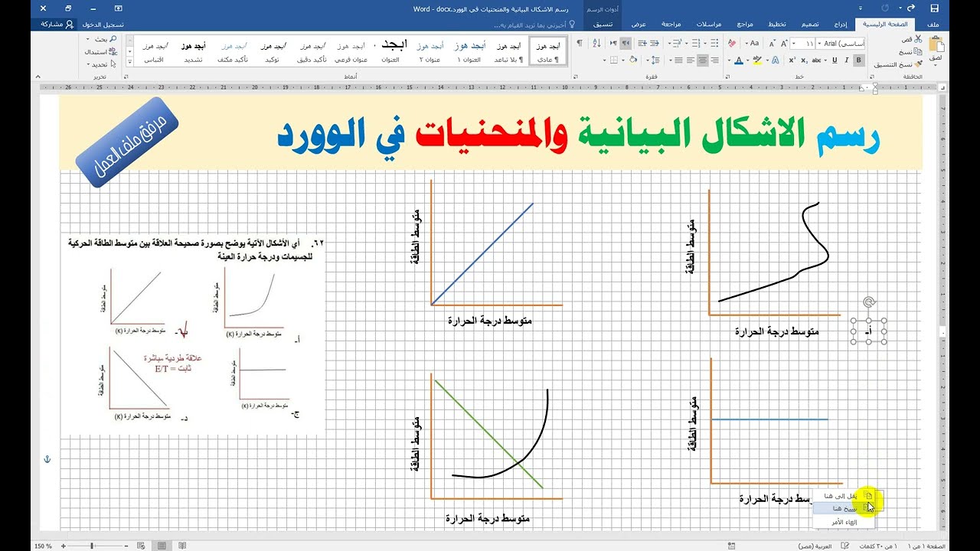Open the Font dialog launcher
980x551 pixels.
pos(728,77)
